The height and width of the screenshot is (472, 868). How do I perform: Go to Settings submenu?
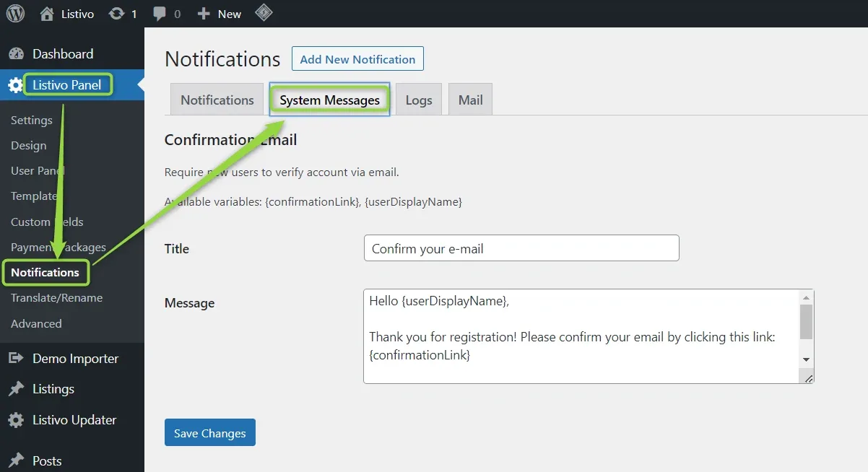point(32,121)
